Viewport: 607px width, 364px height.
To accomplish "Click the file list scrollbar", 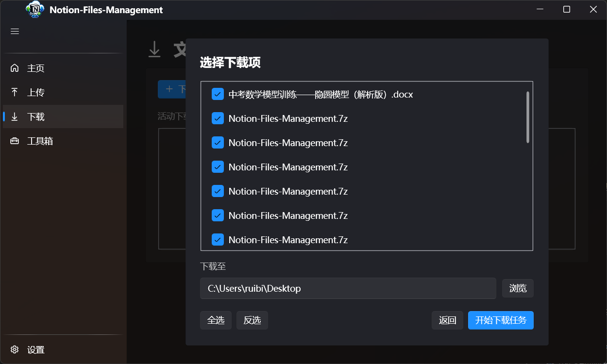I will pos(527,116).
